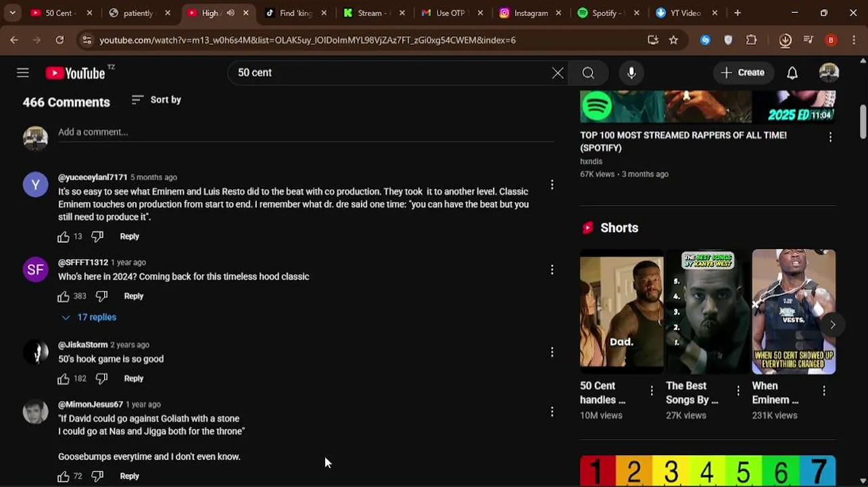
Task: Like the comment by @JiskaStorm
Action: pyautogui.click(x=64, y=379)
